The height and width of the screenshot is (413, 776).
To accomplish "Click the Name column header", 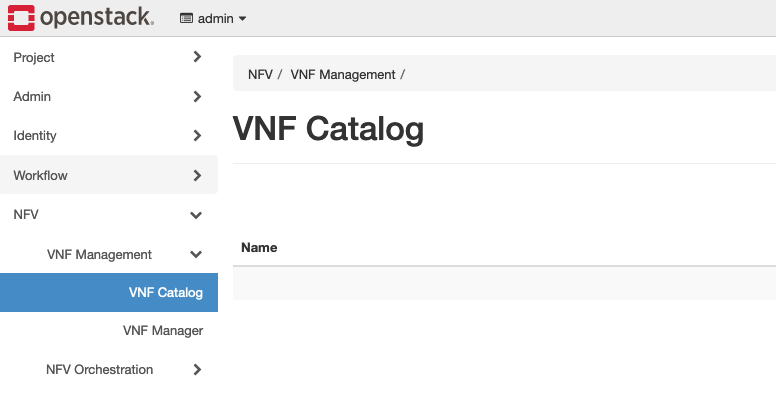I will click(259, 247).
